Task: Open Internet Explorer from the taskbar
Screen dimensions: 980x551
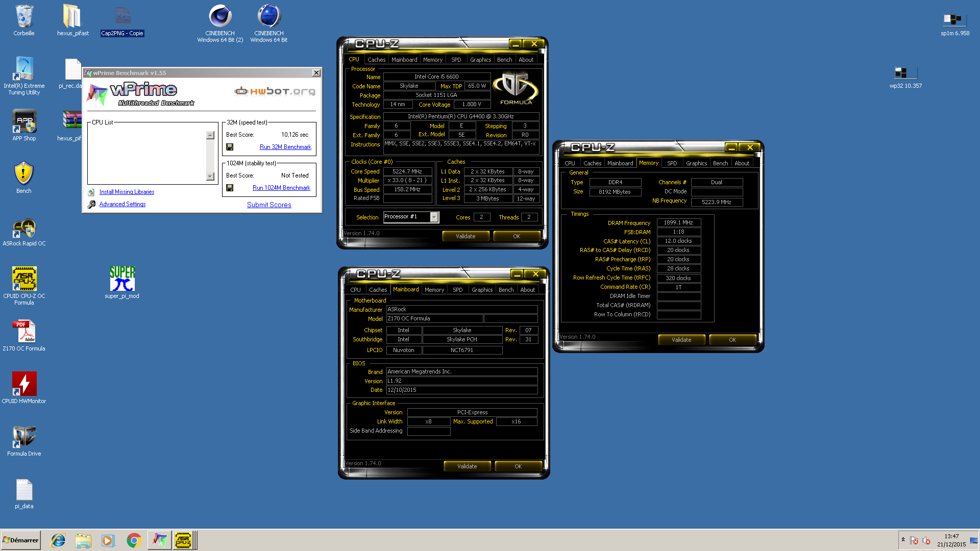Action: pos(58,540)
